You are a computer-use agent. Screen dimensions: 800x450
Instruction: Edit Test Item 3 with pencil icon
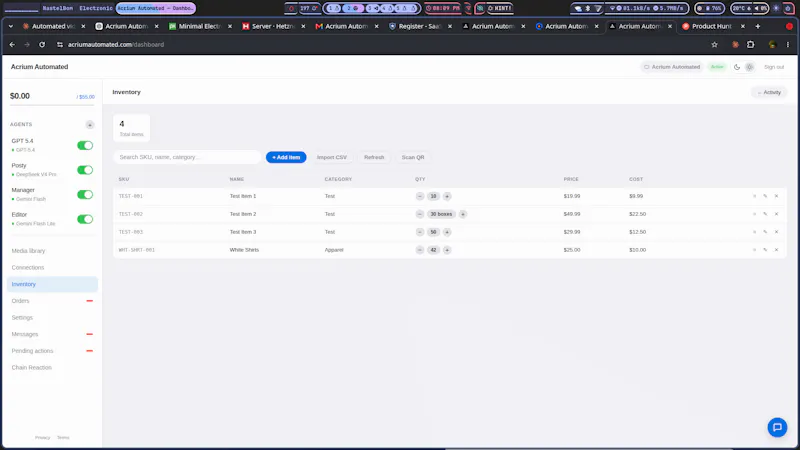coord(765,232)
